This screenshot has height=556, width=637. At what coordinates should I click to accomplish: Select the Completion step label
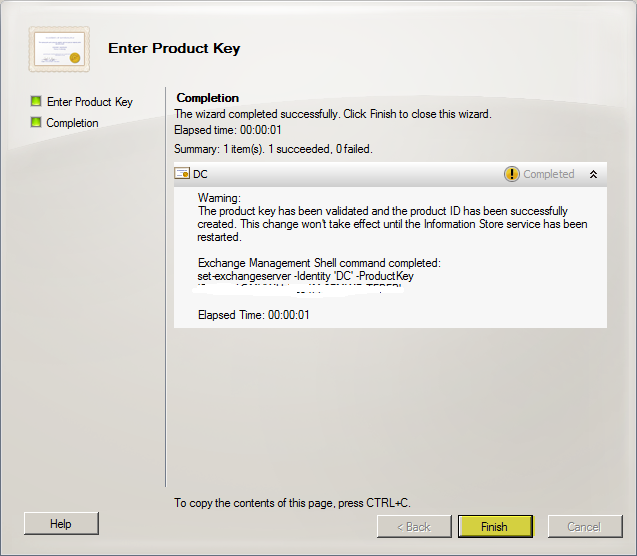tap(72, 123)
